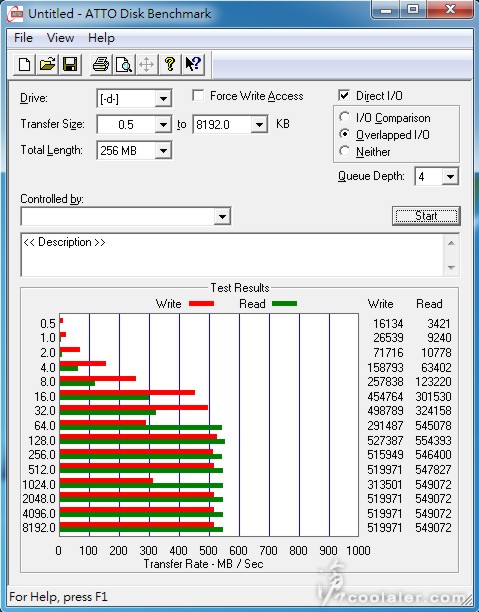479x612 pixels.
Task: Uncheck the Direct I/O checkbox
Action: (x=344, y=96)
